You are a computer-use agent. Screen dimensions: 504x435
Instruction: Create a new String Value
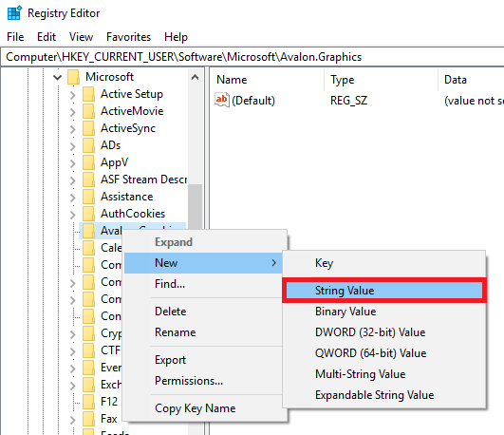coord(384,291)
